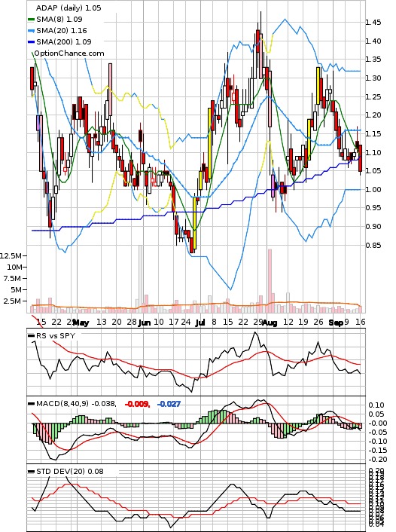Click the '16' date label after Sep

point(361,322)
